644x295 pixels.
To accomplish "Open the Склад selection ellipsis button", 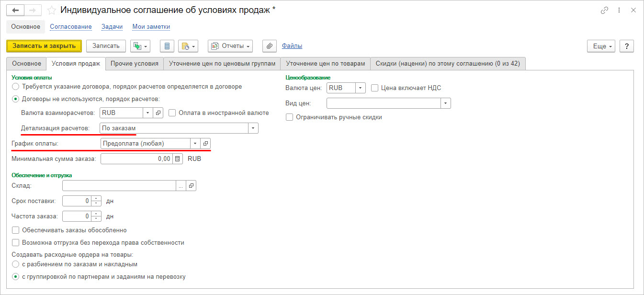I will click(x=181, y=186).
